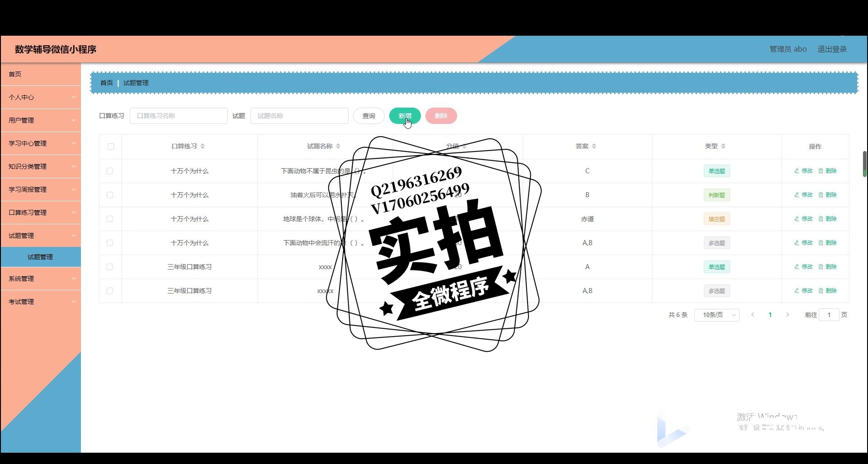The image size is (868, 464).
Task: Focus the 前往 page number input
Action: 829,315
